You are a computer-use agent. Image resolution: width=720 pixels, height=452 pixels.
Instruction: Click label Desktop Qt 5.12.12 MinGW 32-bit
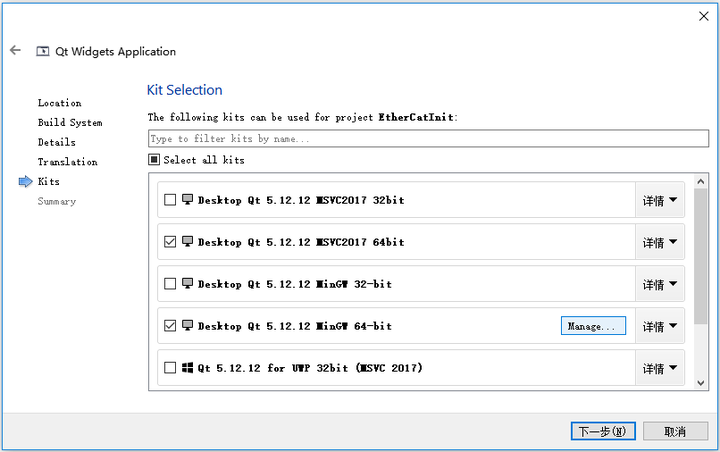coord(295,284)
